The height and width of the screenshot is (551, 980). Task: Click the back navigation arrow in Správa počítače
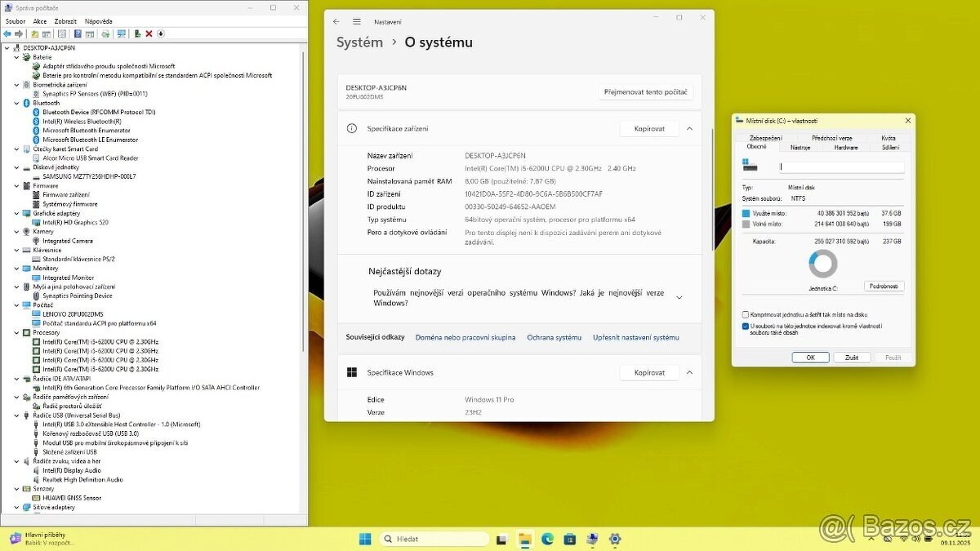coord(7,33)
